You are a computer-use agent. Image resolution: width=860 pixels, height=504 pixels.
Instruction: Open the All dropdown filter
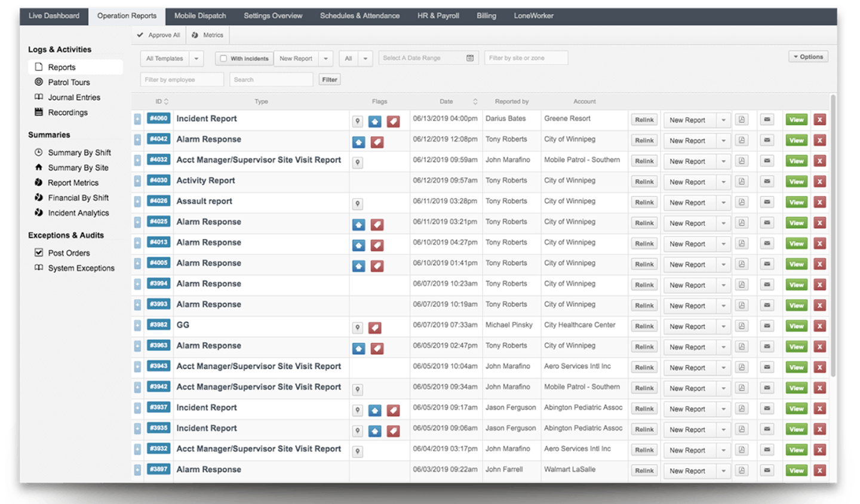[x=356, y=59]
